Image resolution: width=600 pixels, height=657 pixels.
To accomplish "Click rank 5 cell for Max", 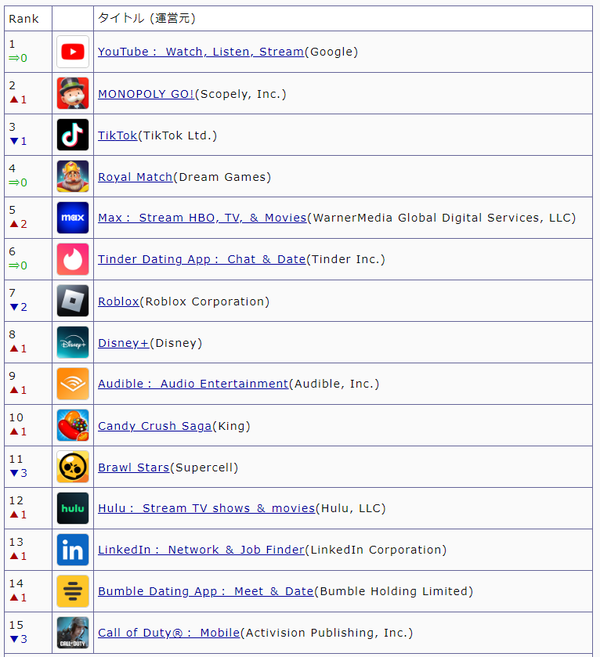I will click(x=28, y=217).
